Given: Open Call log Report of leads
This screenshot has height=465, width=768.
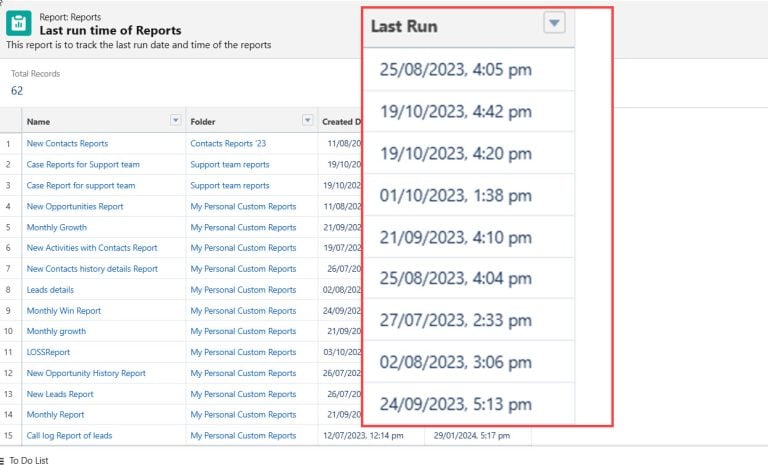Looking at the screenshot, I should click(x=69, y=436).
